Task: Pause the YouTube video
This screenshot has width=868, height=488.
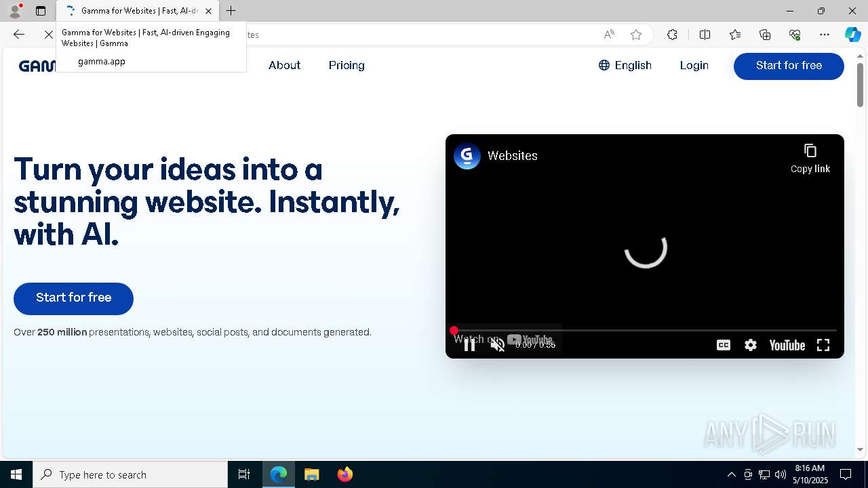Action: pyautogui.click(x=469, y=345)
